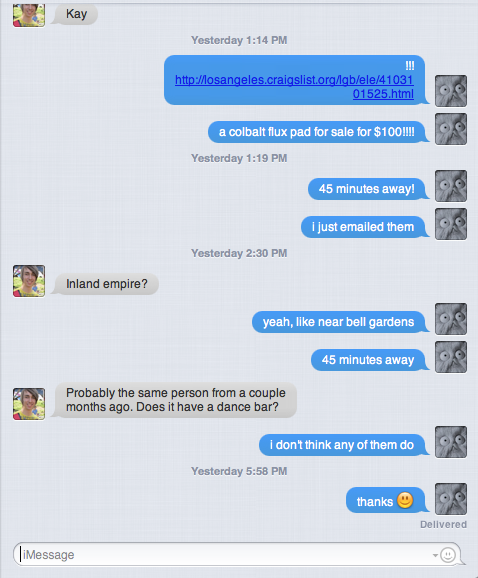The image size is (478, 578).
Task: Expand the small arrow in message field
Action: tap(435, 555)
